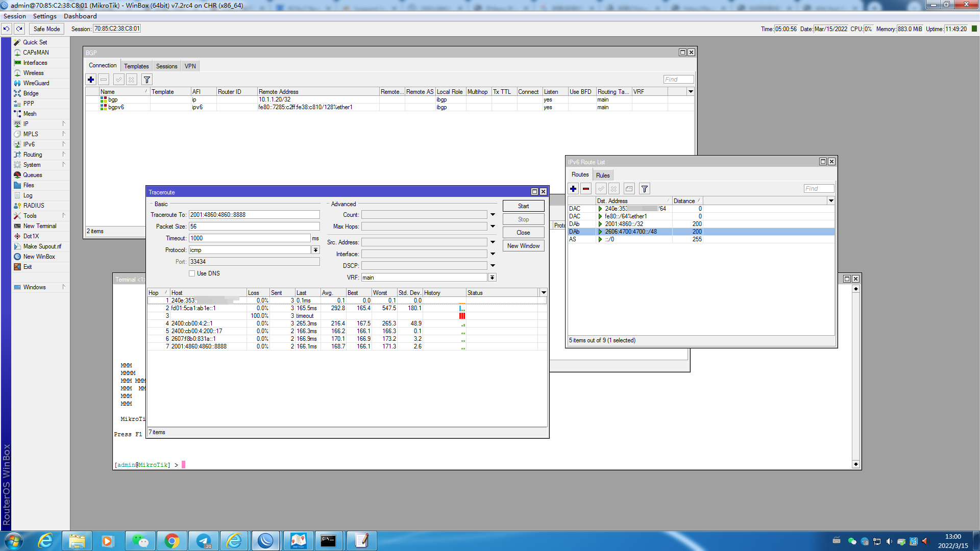Click filter icon in BGP window
The image size is (980, 551).
[x=147, y=80]
